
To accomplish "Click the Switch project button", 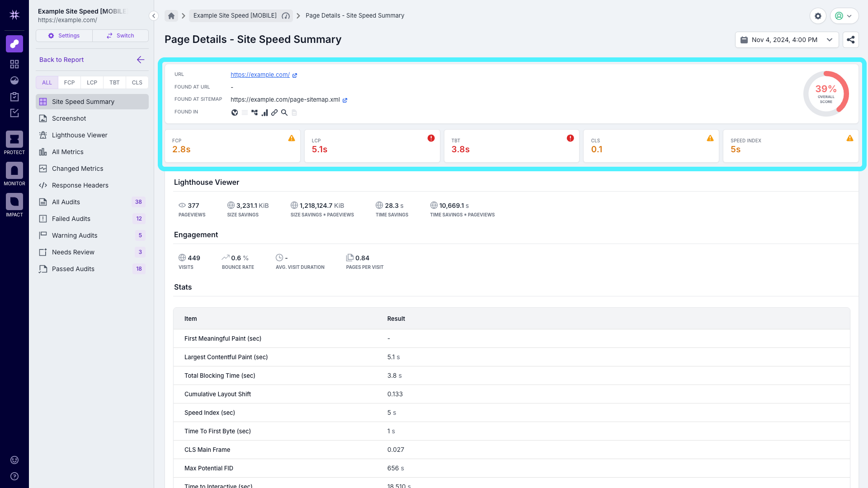I will tap(120, 36).
